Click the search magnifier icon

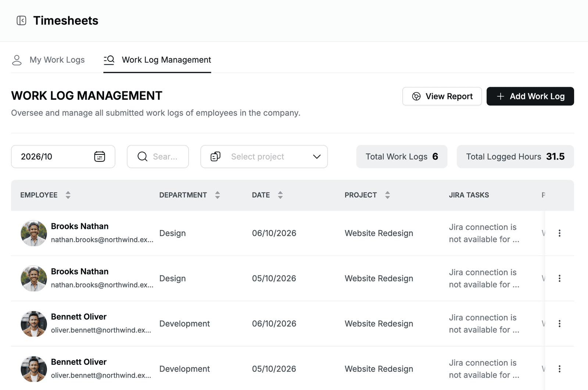(142, 156)
